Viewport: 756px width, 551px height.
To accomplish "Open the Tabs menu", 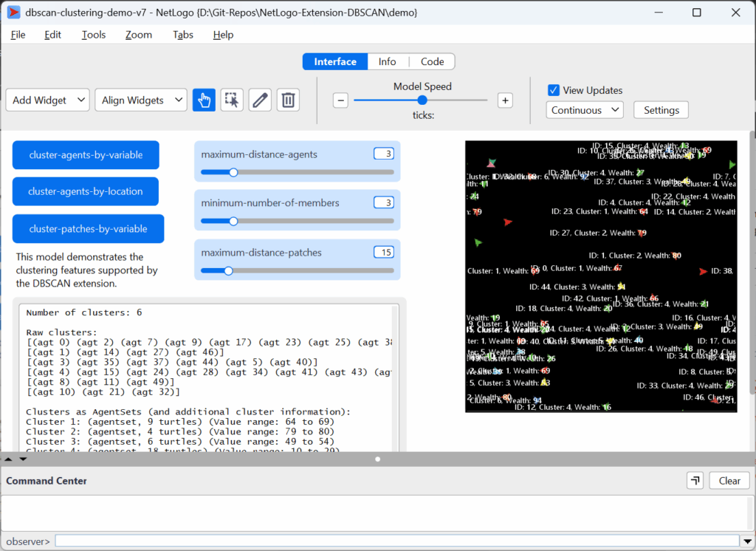I will pyautogui.click(x=183, y=35).
